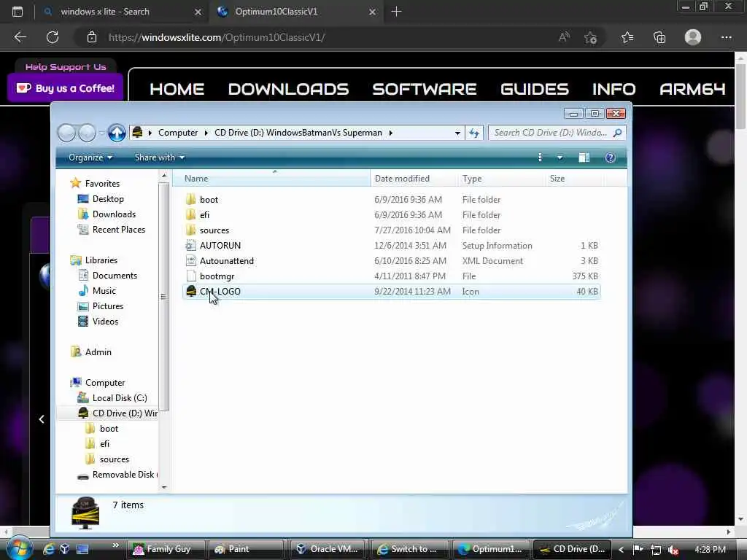Sort files by Date modified
The width and height of the screenshot is (747, 560).
tap(413, 179)
